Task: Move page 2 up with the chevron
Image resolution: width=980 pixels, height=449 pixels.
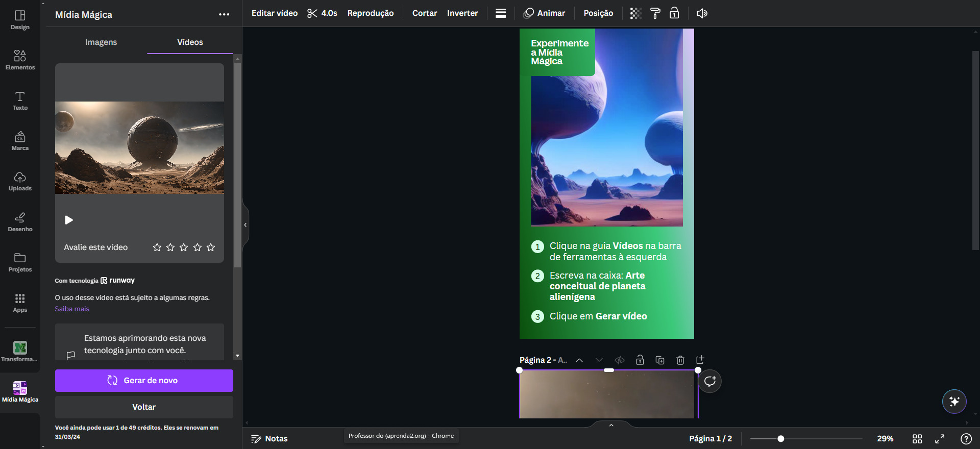Action: pyautogui.click(x=579, y=360)
